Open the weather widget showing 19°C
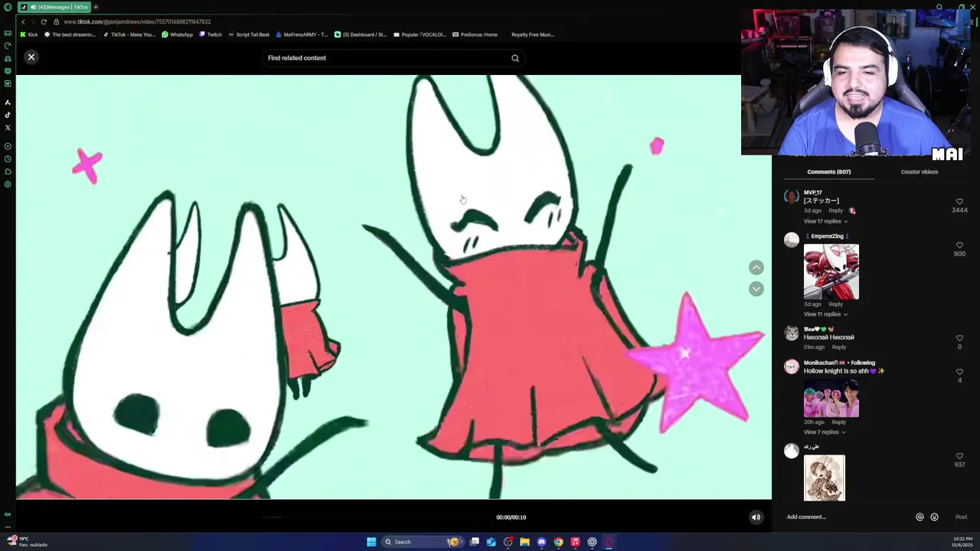The width and height of the screenshot is (980, 551). click(x=27, y=542)
